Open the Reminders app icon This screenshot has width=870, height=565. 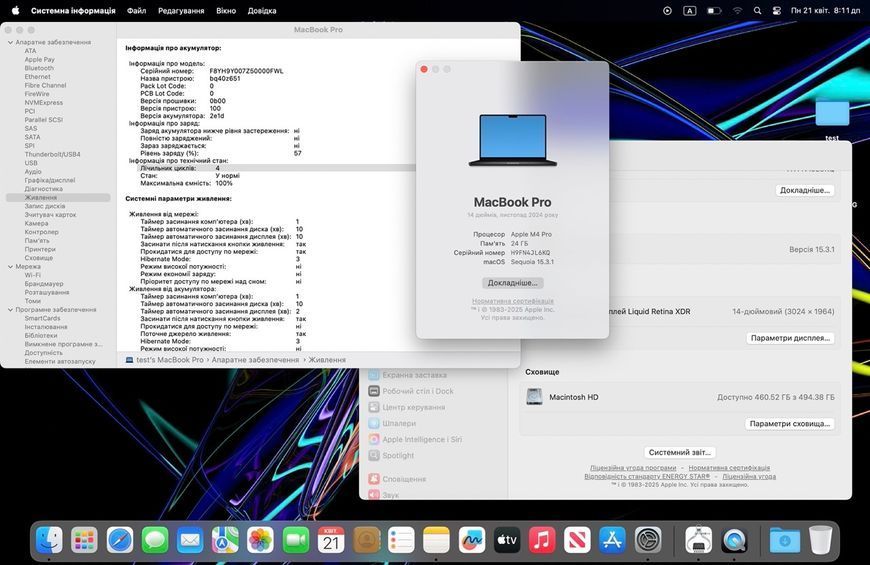click(x=401, y=540)
